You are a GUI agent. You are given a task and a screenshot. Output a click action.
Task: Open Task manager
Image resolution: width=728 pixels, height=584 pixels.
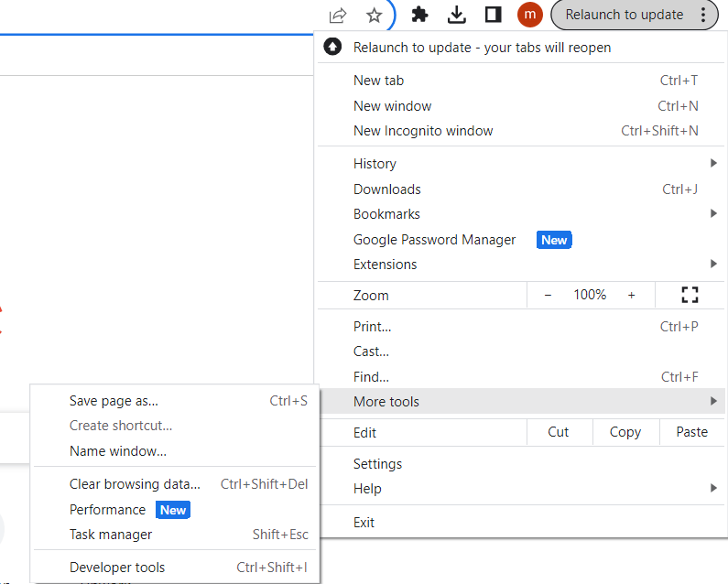pos(111,535)
